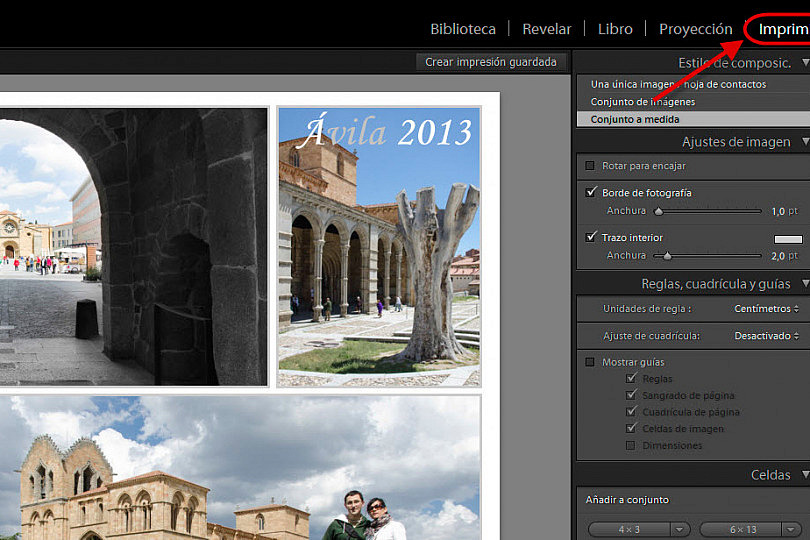The height and width of the screenshot is (540, 810).
Task: Click the Unidades de regla label
Action: tap(647, 308)
